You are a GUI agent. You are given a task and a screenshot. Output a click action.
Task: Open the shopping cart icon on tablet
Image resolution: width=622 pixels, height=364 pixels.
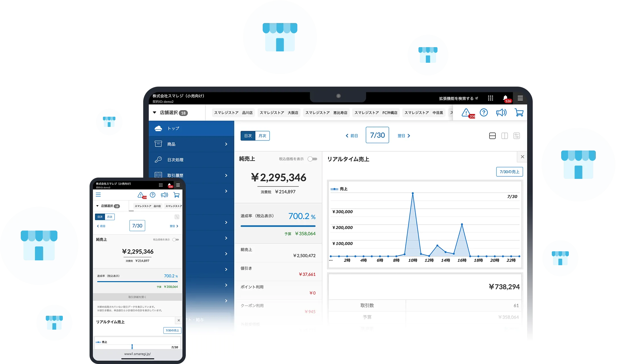coord(519,113)
